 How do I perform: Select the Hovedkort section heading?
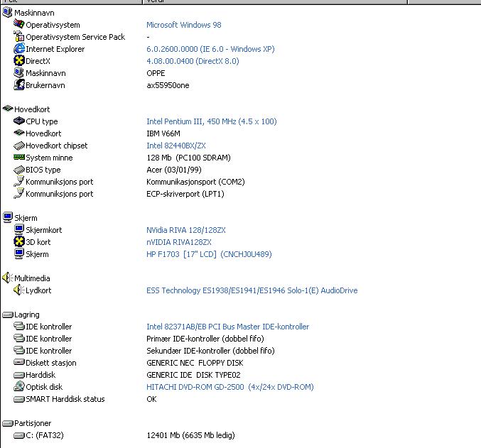(32, 109)
